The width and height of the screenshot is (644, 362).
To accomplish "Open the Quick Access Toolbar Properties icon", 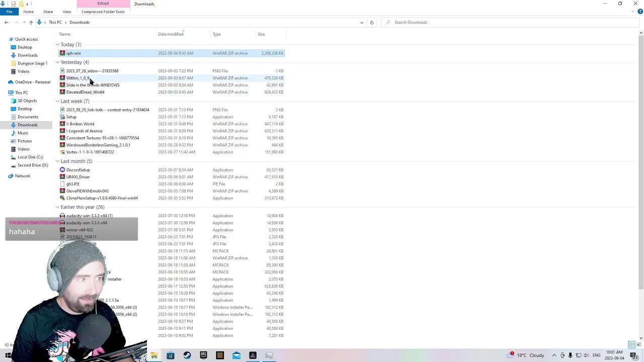I will point(14,4).
